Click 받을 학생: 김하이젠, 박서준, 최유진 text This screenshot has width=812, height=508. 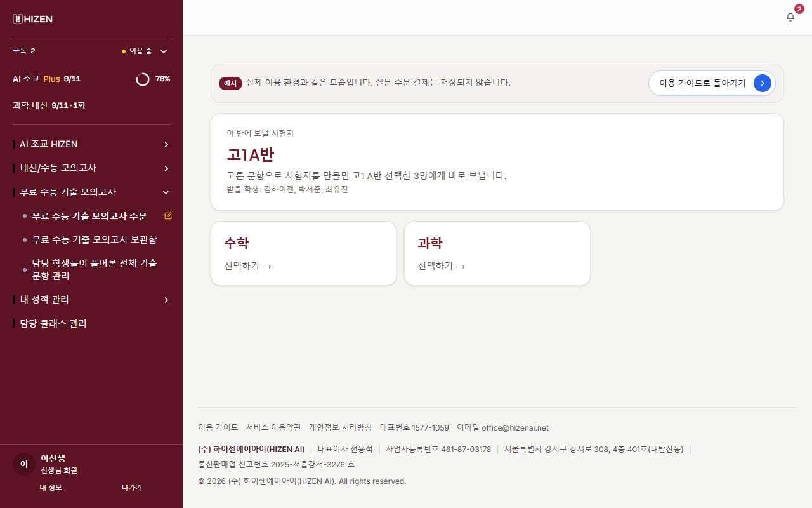(287, 189)
